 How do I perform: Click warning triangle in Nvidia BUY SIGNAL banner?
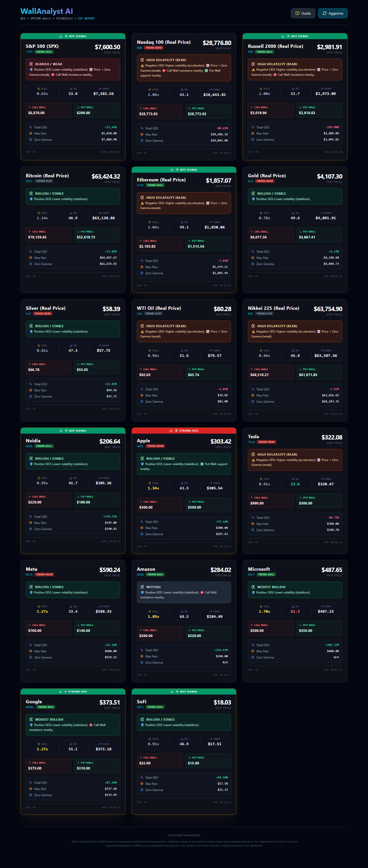pos(61,431)
